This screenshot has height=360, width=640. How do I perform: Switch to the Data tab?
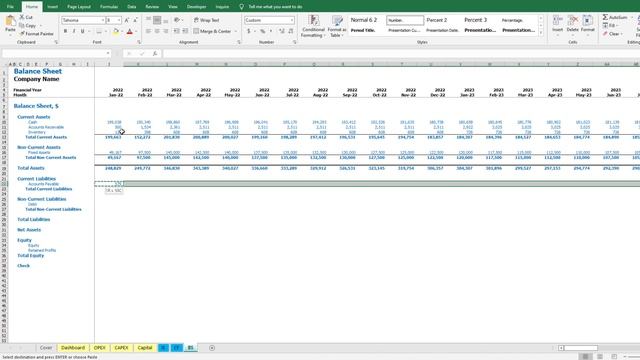[x=131, y=7]
